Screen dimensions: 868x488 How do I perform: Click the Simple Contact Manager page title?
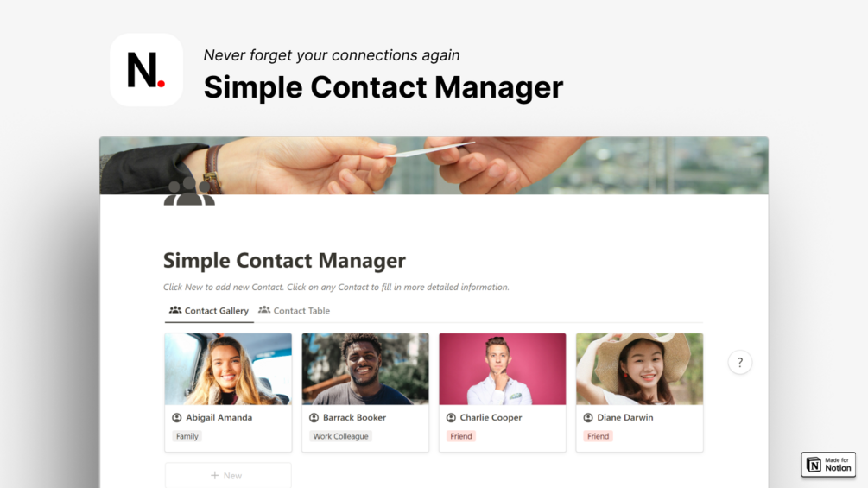point(284,261)
